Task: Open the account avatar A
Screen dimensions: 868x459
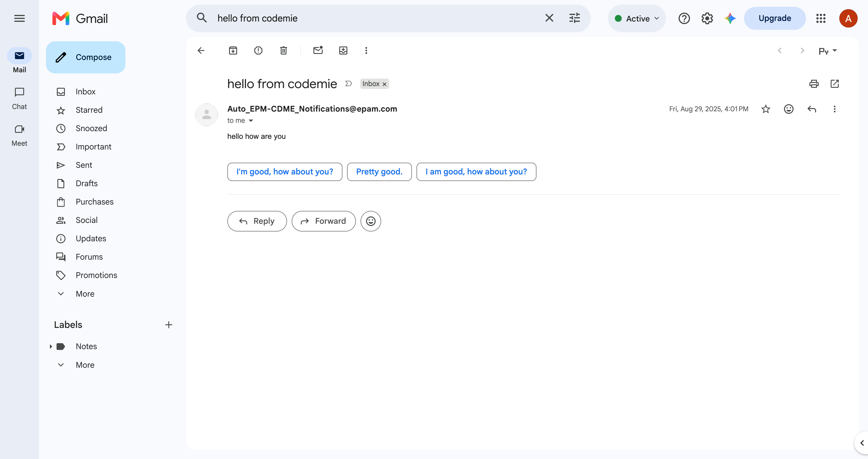Action: 848,18
